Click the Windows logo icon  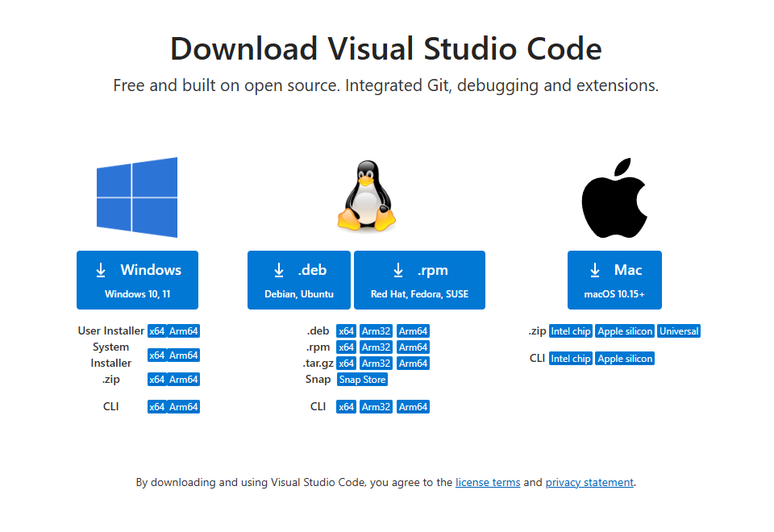(137, 197)
